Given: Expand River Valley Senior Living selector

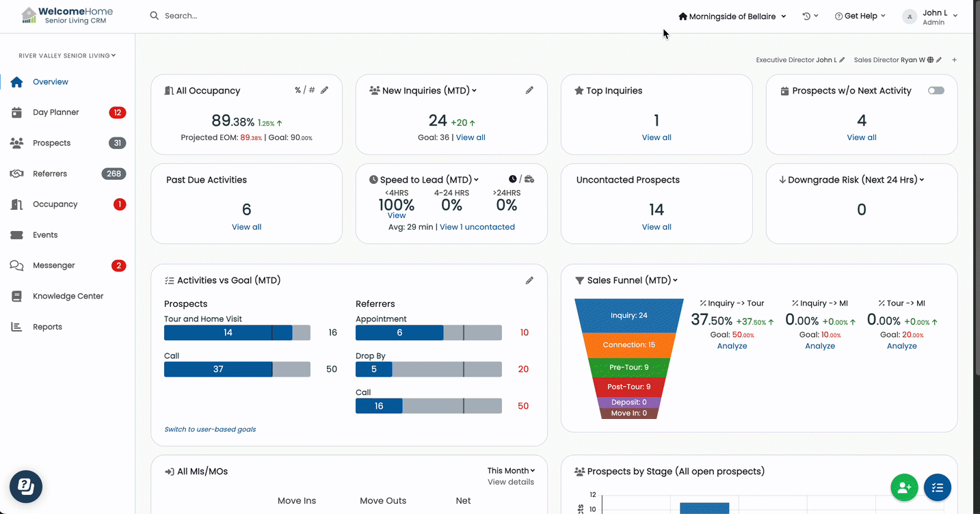Looking at the screenshot, I should click(x=67, y=56).
